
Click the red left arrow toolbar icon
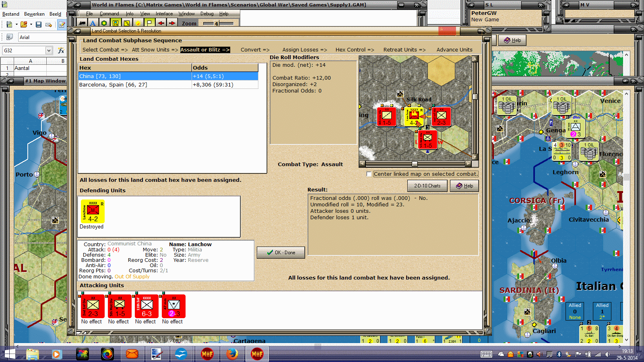(161, 23)
